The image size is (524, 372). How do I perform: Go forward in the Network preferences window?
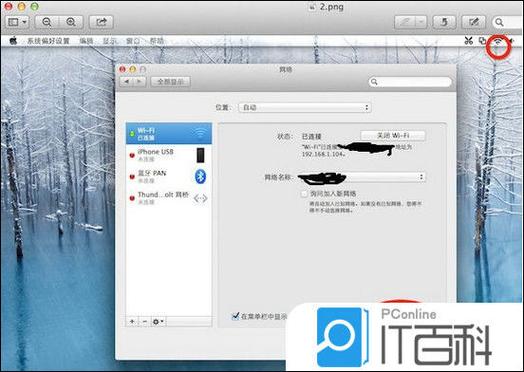[x=140, y=82]
